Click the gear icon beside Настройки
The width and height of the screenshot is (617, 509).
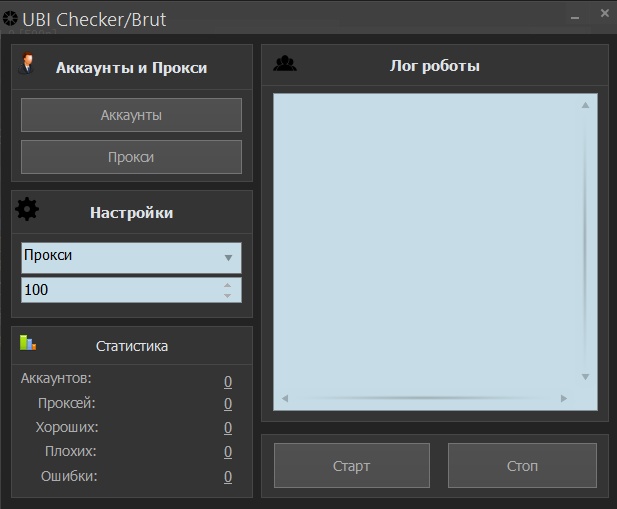pos(27,209)
